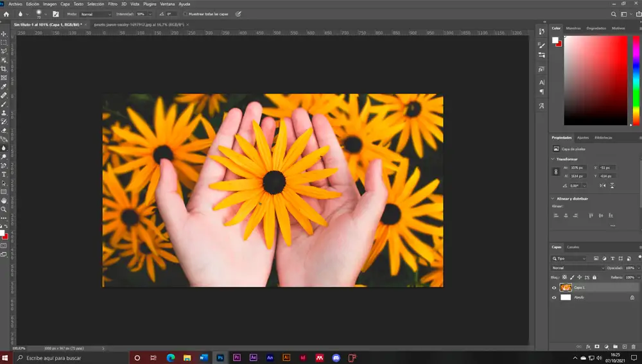Screen dimensions: 642x364
Task: Create a new layer
Action: [x=625, y=347]
